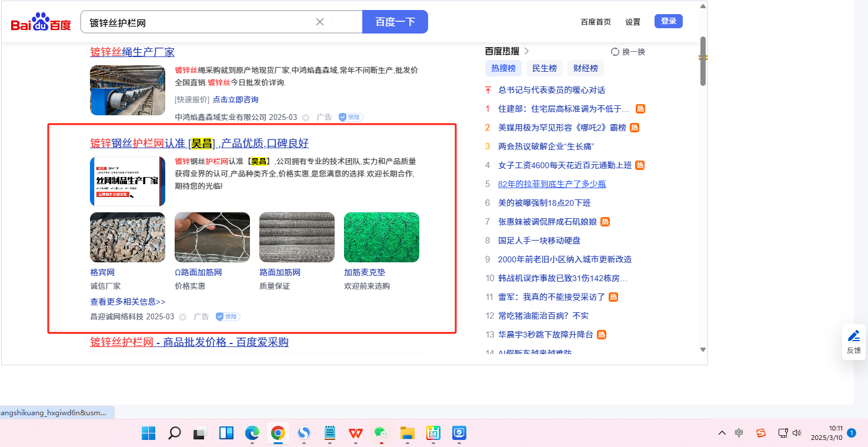
Task: Open the network status tray icon
Action: point(783,433)
